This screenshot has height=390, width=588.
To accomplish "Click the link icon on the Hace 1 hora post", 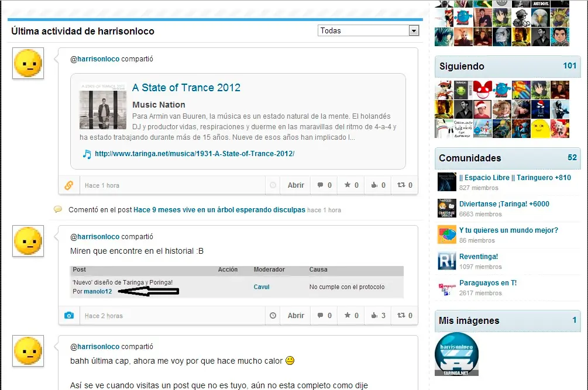I will point(69,185).
